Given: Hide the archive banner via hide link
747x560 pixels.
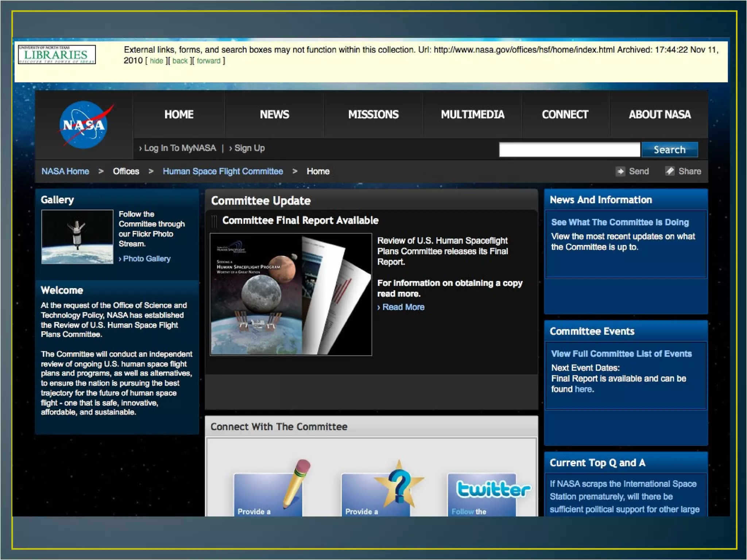Looking at the screenshot, I should click(156, 61).
